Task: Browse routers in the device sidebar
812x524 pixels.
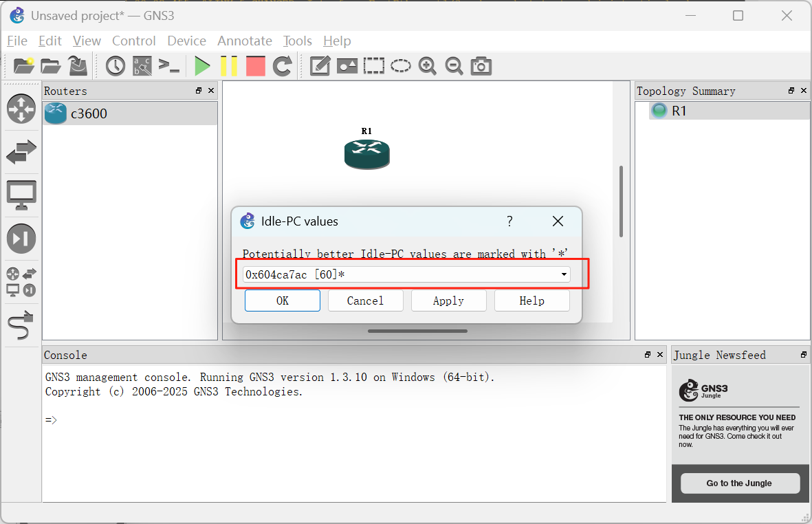Action: pos(21,109)
